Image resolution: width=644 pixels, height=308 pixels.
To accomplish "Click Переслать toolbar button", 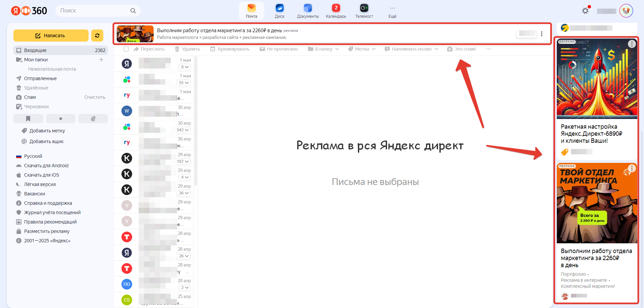I will (149, 49).
